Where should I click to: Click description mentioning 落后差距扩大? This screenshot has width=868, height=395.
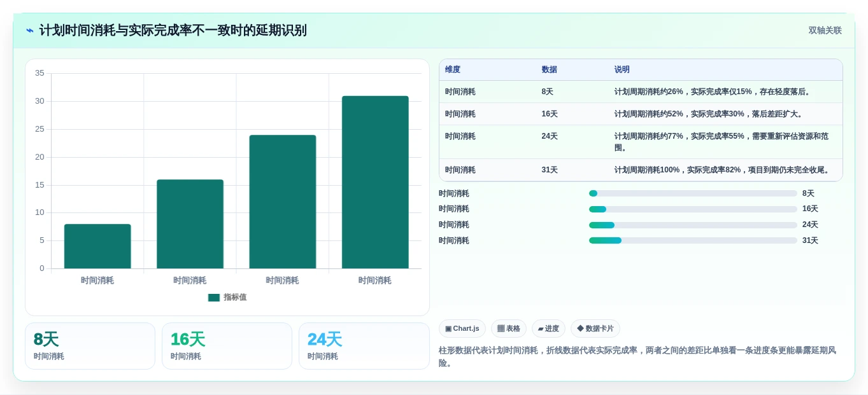[x=709, y=114]
